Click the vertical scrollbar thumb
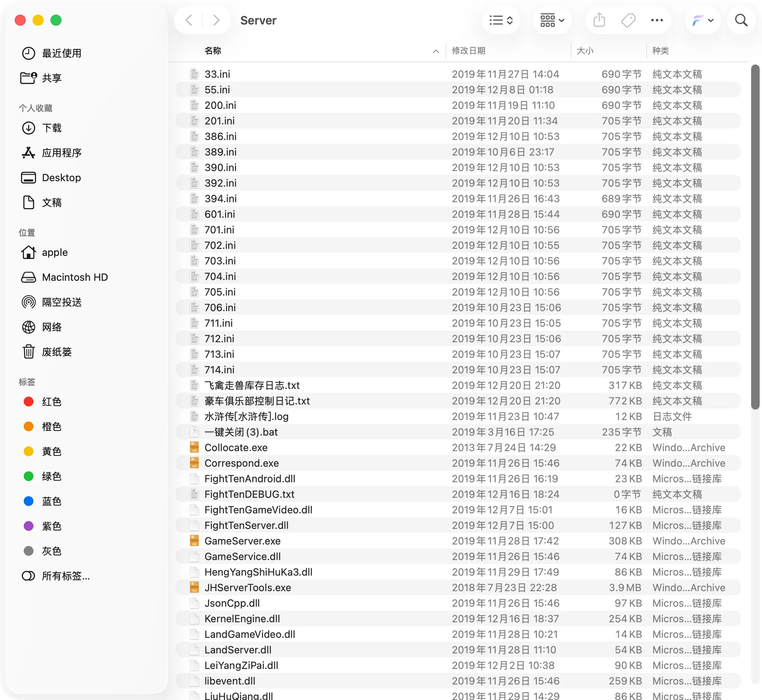Viewport: 762px width, 700px height. pos(755,237)
